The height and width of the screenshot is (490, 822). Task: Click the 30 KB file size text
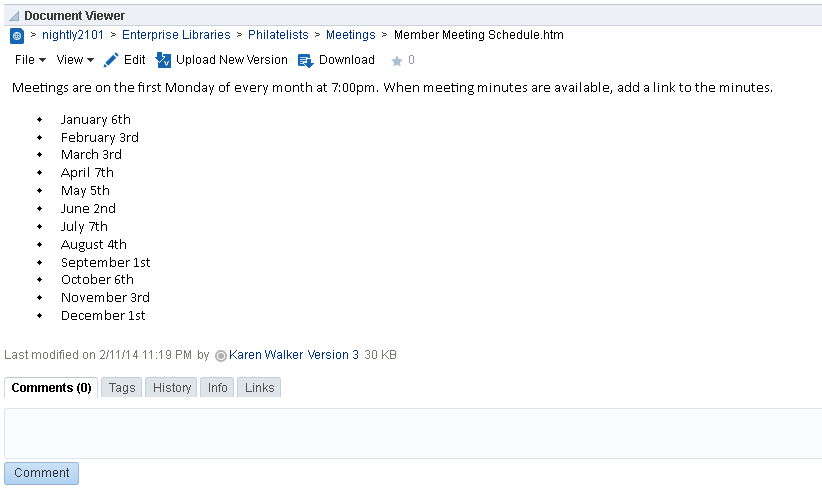(x=380, y=355)
